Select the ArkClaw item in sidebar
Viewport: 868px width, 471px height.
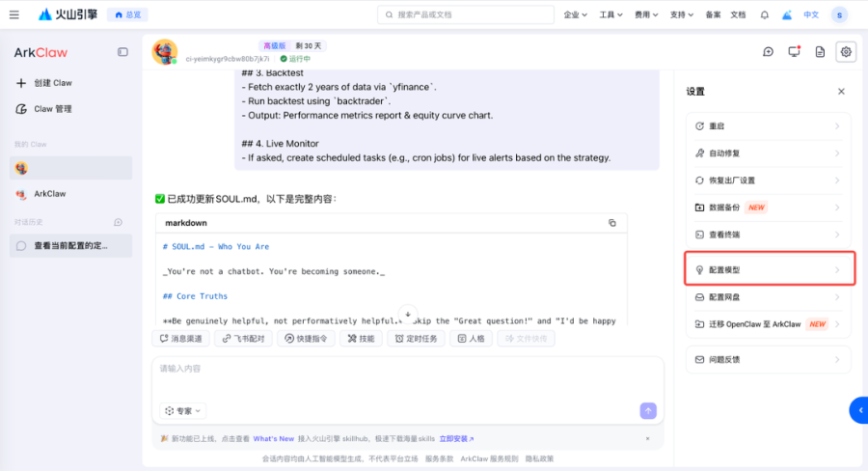click(70, 194)
